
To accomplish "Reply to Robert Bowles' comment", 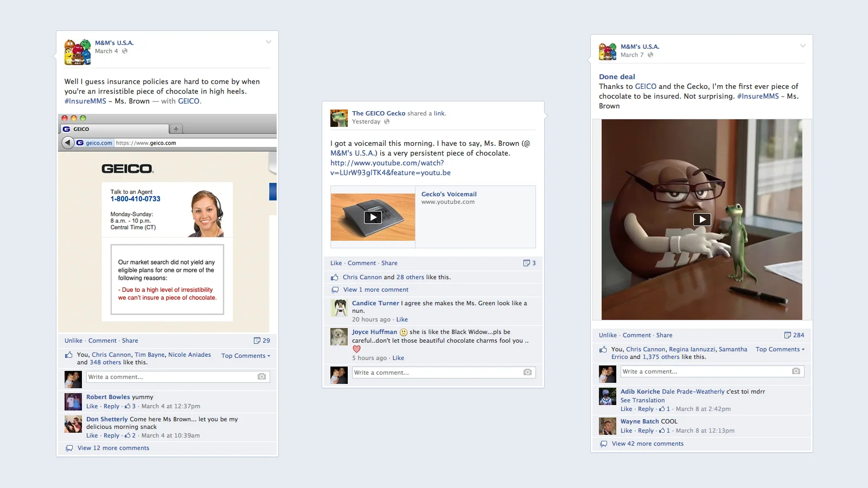I will pos(111,406).
